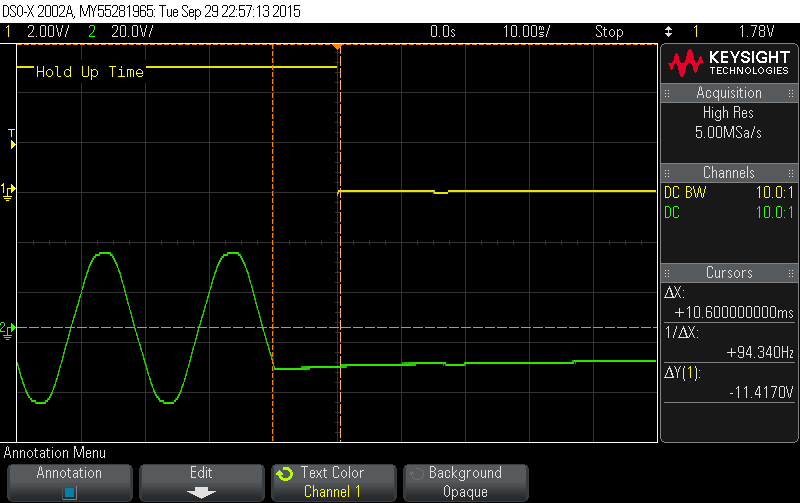Select the trigger level T indicator
The height and width of the screenshot is (503, 800).
12,139
